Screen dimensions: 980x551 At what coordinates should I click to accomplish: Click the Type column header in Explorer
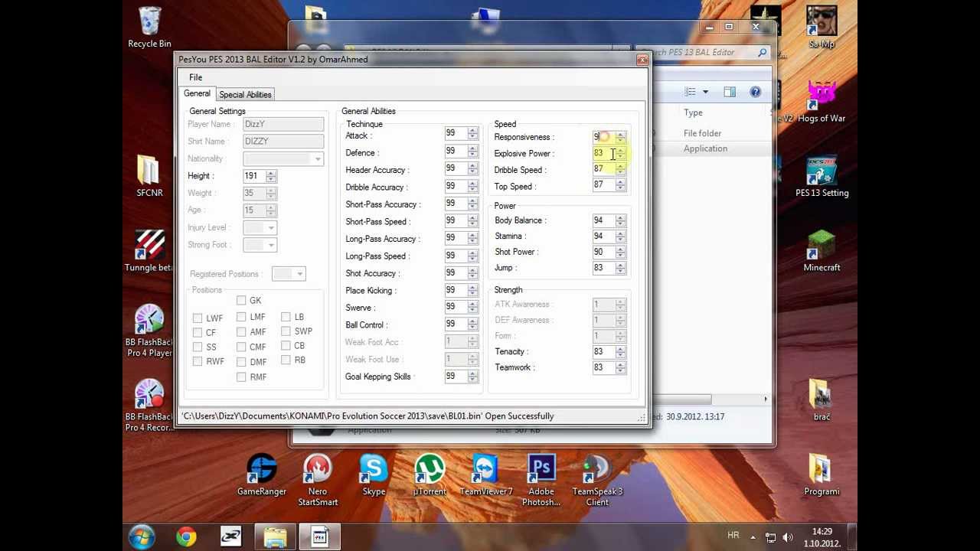[694, 112]
